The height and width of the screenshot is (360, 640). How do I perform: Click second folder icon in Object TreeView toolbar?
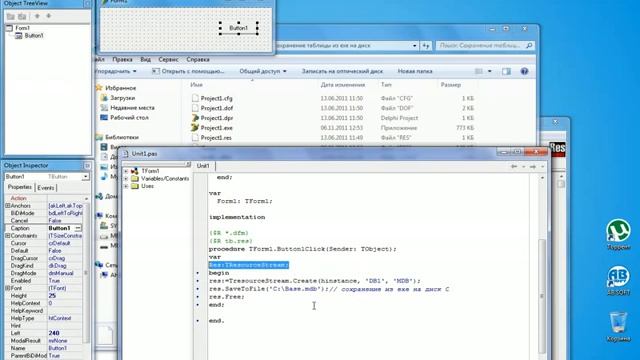point(22,16)
